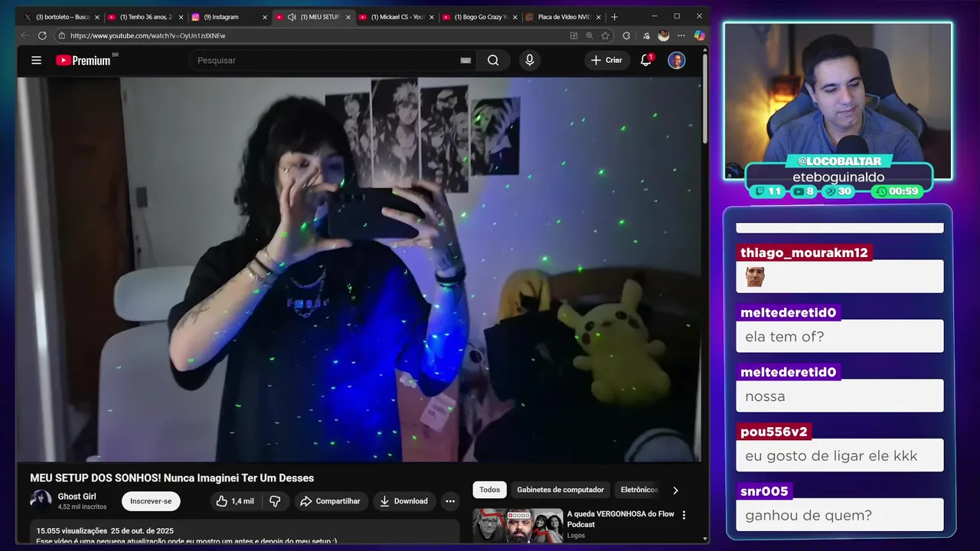Open options menu for Flow Podcast video
This screenshot has height=551, width=980.
[x=684, y=515]
